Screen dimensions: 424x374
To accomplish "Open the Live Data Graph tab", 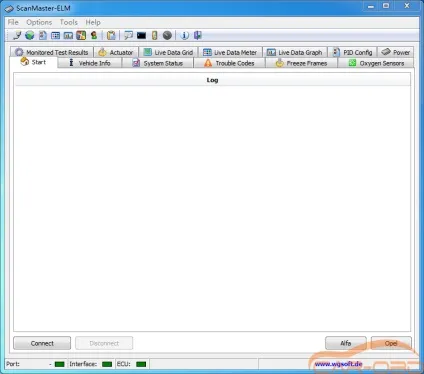I will click(295, 52).
